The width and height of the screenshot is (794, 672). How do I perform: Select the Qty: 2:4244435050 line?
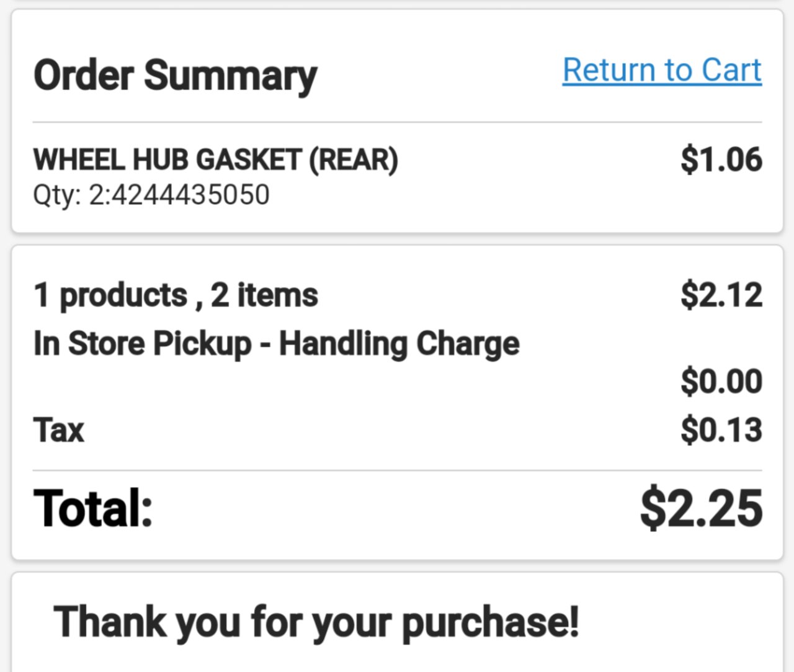[x=151, y=195]
